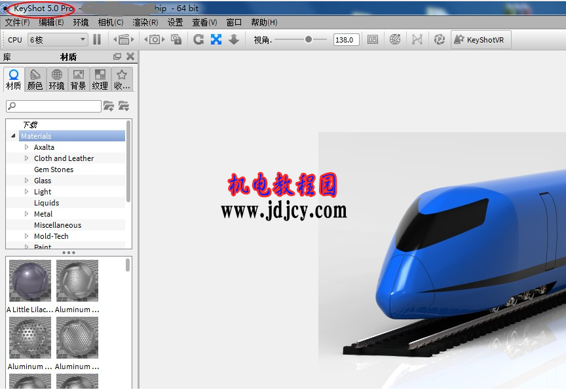Click the move-to-ground down arrow icon
The height and width of the screenshot is (392, 566).
tap(234, 39)
